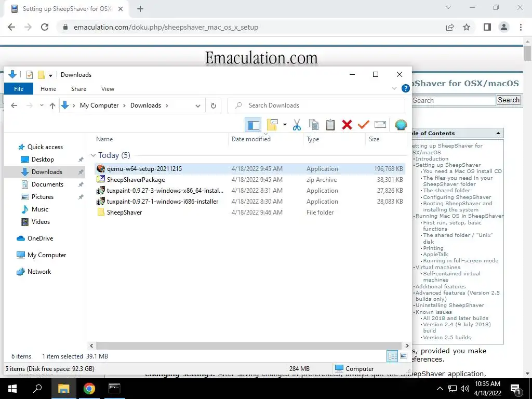Open taskbar search magnifier
532x399 pixels.
[x=37, y=389]
